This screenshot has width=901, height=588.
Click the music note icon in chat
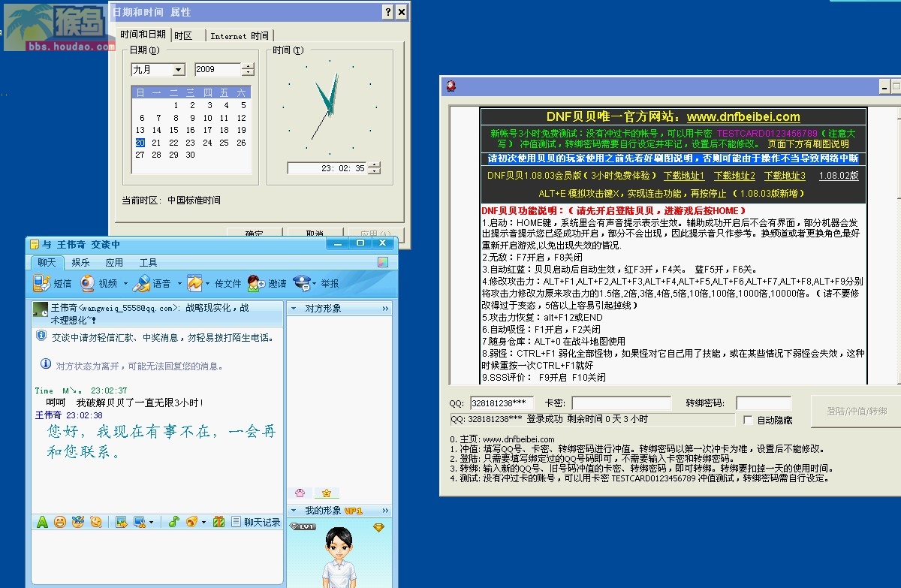(x=174, y=522)
